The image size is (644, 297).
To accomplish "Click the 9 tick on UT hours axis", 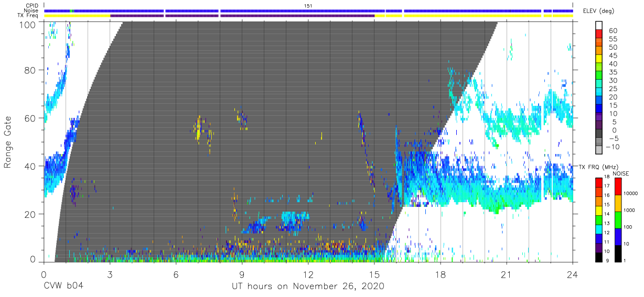I will point(242,274).
